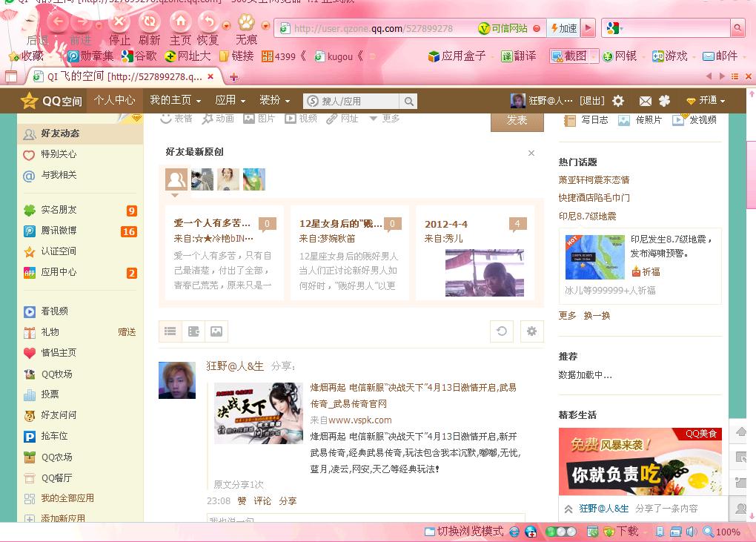Select 好友动态 in left sidebar

click(x=80, y=133)
